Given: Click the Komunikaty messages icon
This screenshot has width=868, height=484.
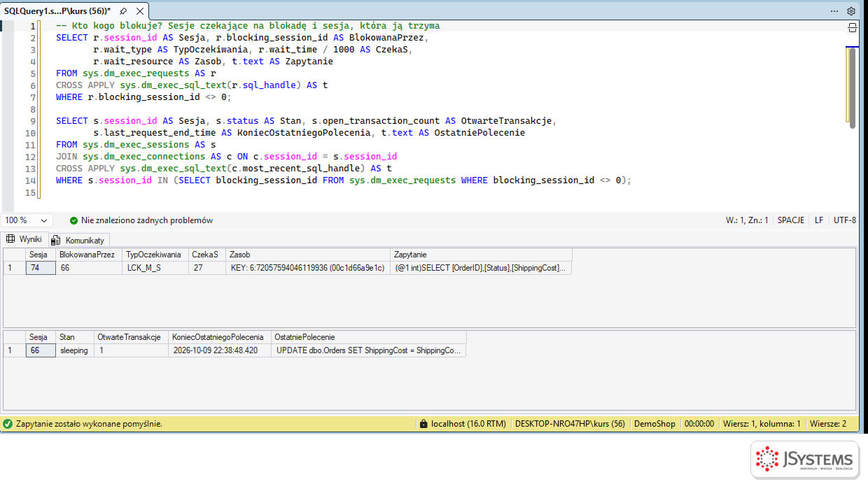Looking at the screenshot, I should (x=56, y=240).
